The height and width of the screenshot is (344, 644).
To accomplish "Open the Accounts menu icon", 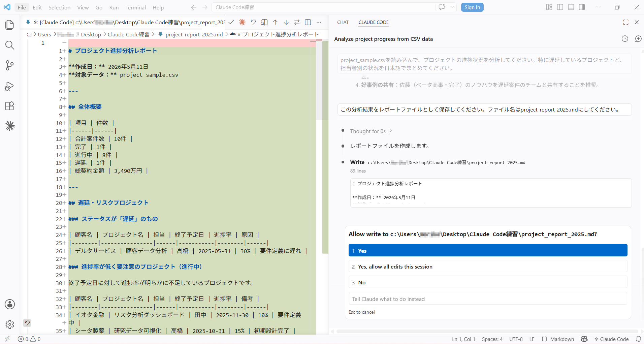I will point(10,304).
